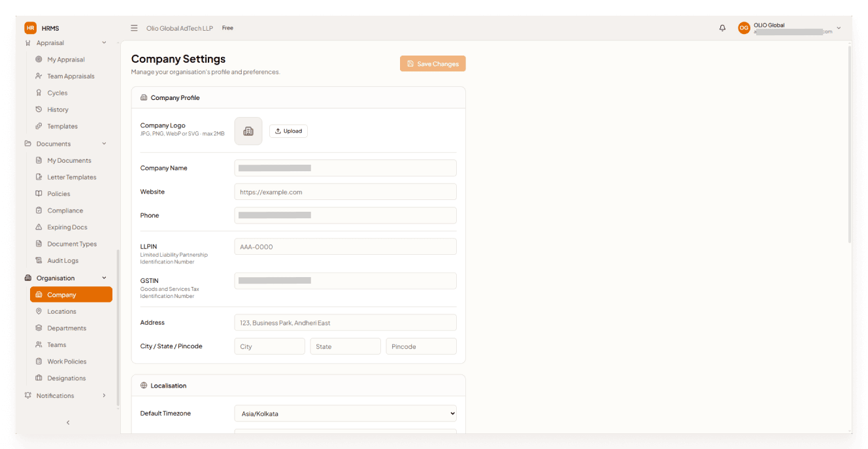This screenshot has width=868, height=449.
Task: Collapse the sidebar with the left chevron
Action: coord(68,423)
